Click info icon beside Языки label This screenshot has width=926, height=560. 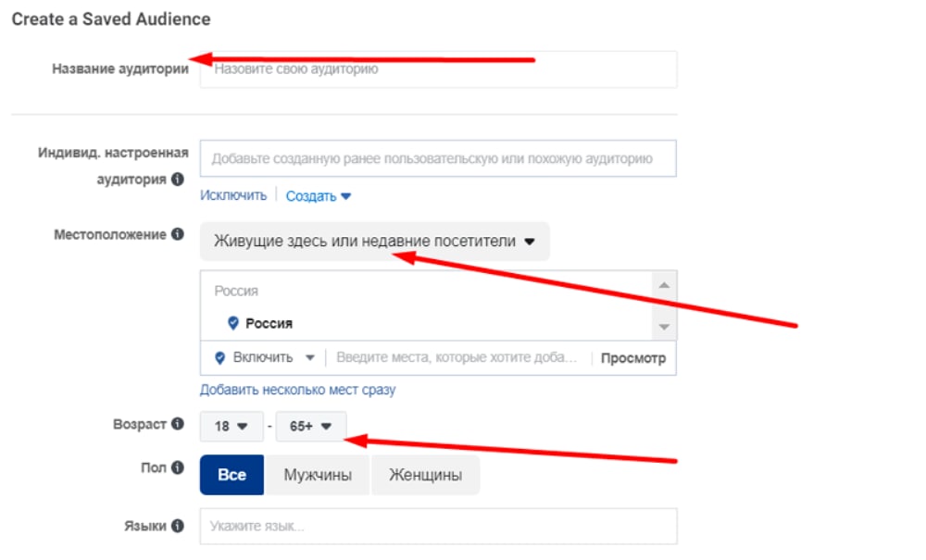point(177,526)
